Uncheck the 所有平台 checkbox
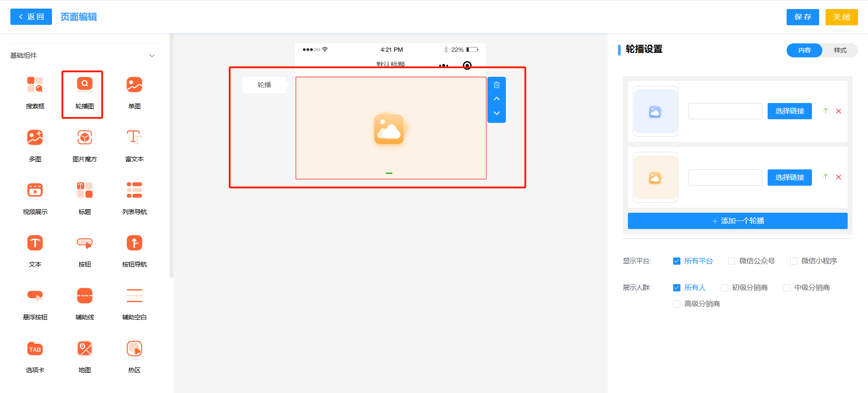Viewport: 868px width, 393px height. [x=677, y=261]
